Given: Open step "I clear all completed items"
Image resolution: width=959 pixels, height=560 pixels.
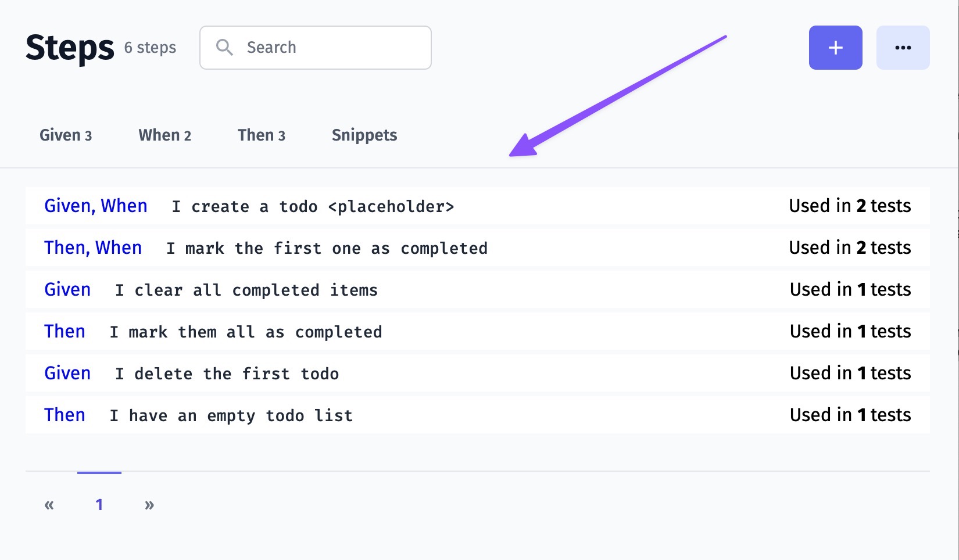Looking at the screenshot, I should tap(246, 290).
